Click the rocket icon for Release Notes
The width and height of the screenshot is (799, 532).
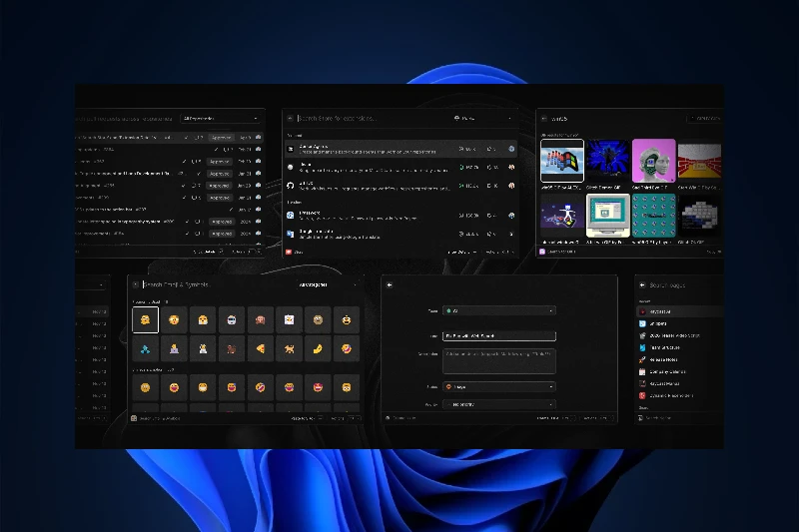[x=642, y=359]
